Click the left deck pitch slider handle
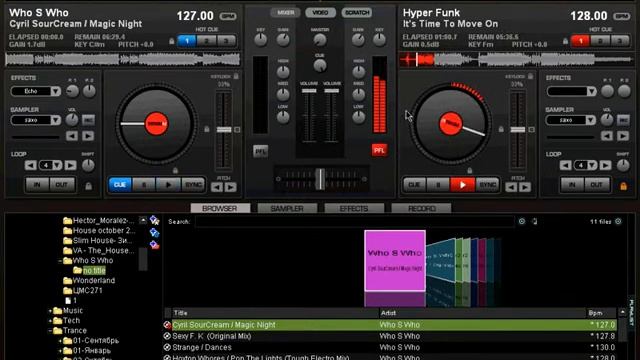This screenshot has width=640, height=360. pos(224,130)
